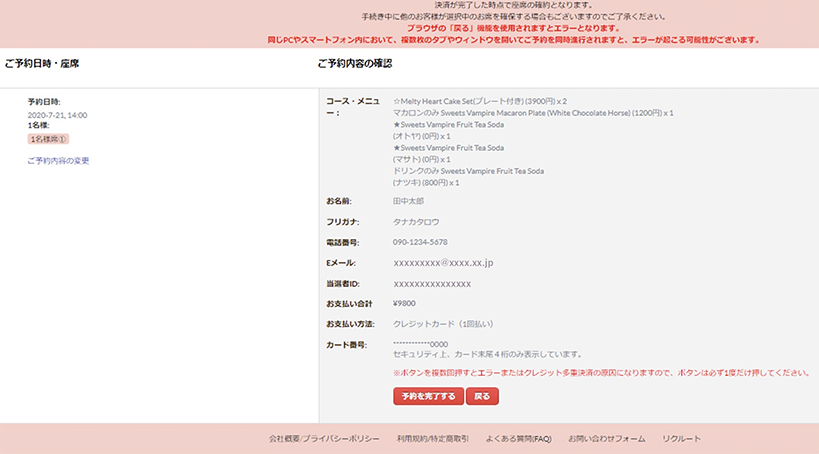Go to 利用規約/特定商取引 page

pyautogui.click(x=432, y=439)
